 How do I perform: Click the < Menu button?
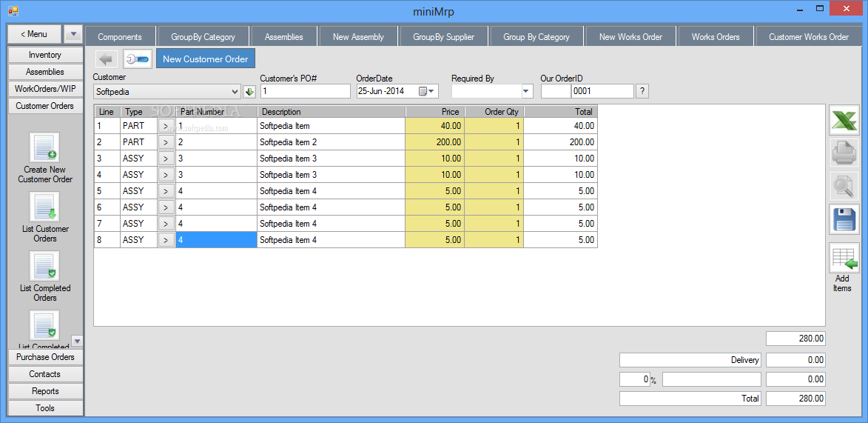[x=34, y=34]
